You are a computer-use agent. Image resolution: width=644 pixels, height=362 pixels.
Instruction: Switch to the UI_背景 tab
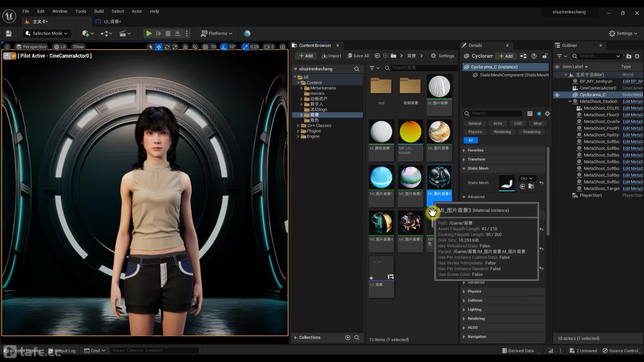pos(112,21)
